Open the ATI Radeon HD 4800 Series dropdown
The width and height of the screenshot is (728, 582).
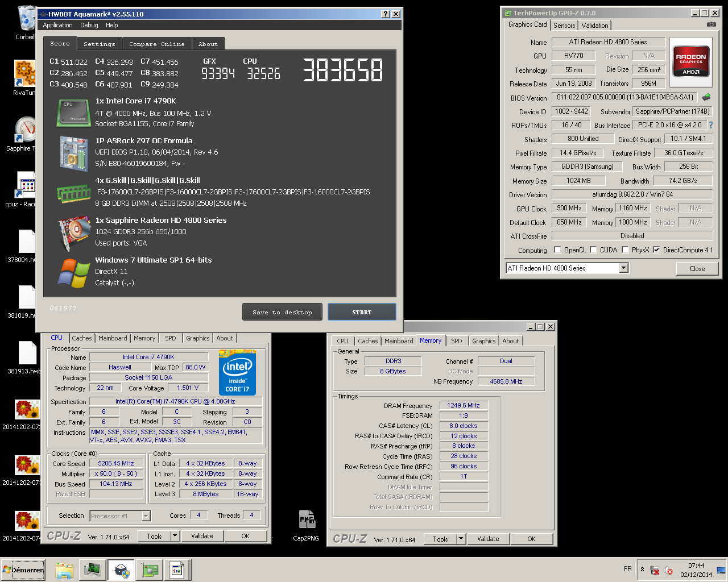[624, 268]
